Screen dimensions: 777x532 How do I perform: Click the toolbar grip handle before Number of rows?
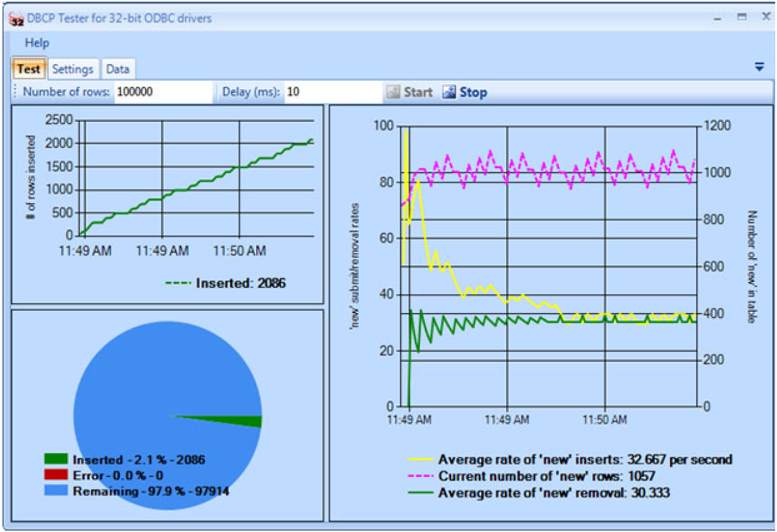pyautogui.click(x=15, y=92)
